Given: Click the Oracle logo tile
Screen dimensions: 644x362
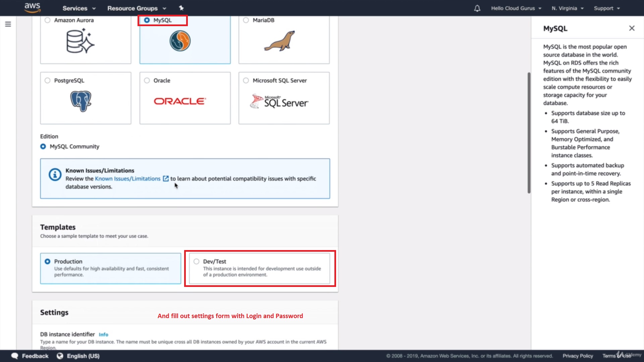Looking at the screenshot, I should point(180,101).
